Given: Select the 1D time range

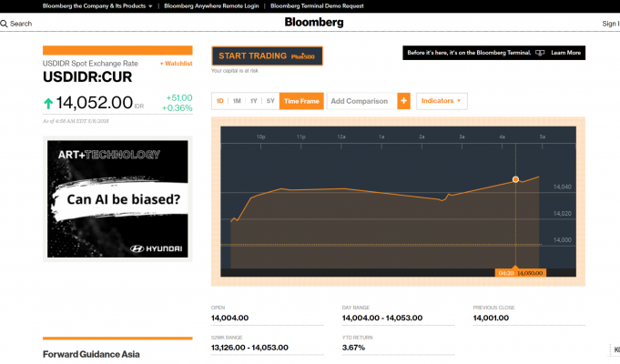Looking at the screenshot, I should (219, 101).
